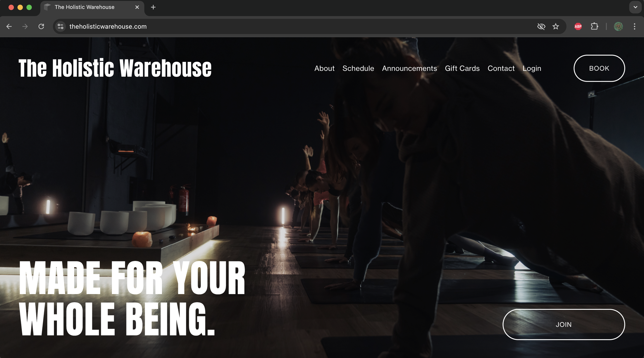Screen dimensions: 644x358
Task: Close the window with red button
Action: pos(11,7)
